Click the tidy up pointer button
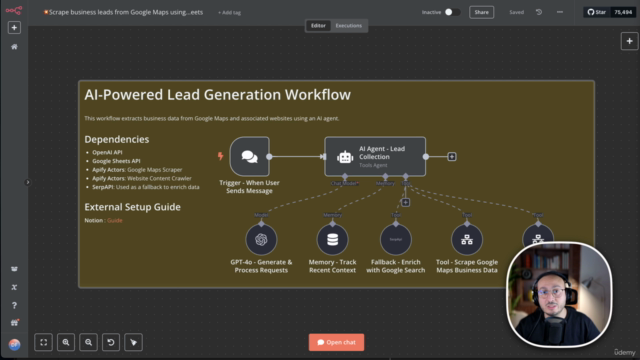Image resolution: width=640 pixels, height=360 pixels. [133, 342]
